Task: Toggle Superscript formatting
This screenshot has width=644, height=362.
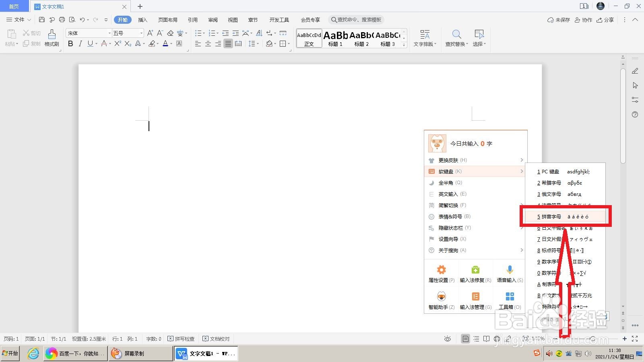Action: [118, 43]
